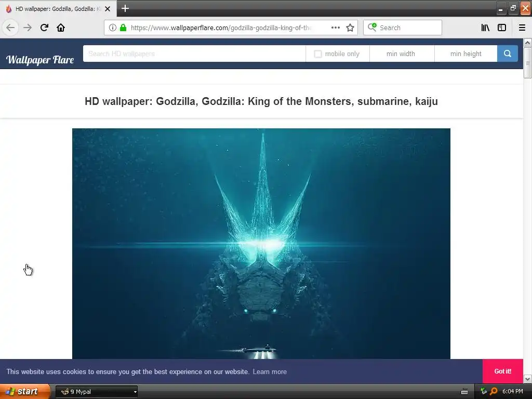This screenshot has width=532, height=399.
Task: Click the page title heading about Godzilla
Action: pyautogui.click(x=261, y=101)
